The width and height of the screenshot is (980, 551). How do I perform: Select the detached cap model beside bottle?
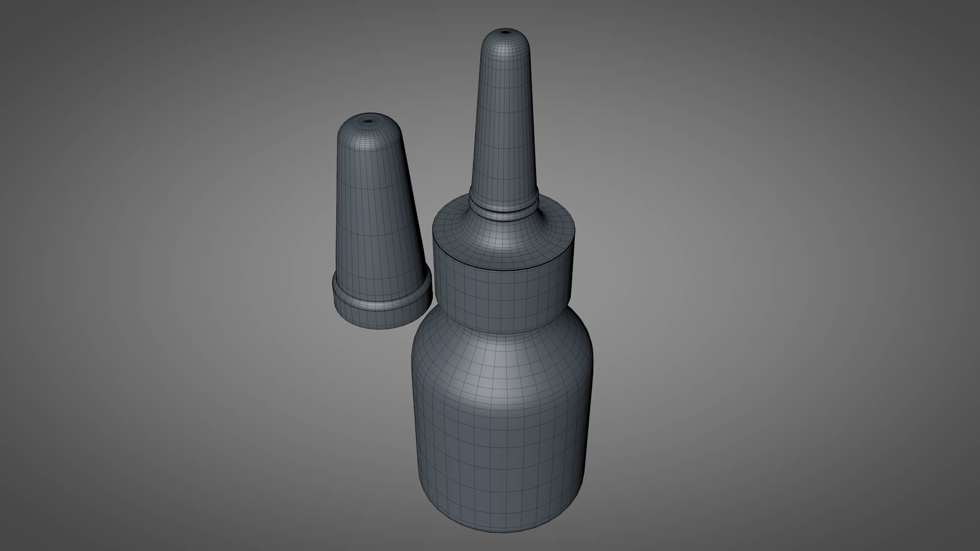[382, 221]
